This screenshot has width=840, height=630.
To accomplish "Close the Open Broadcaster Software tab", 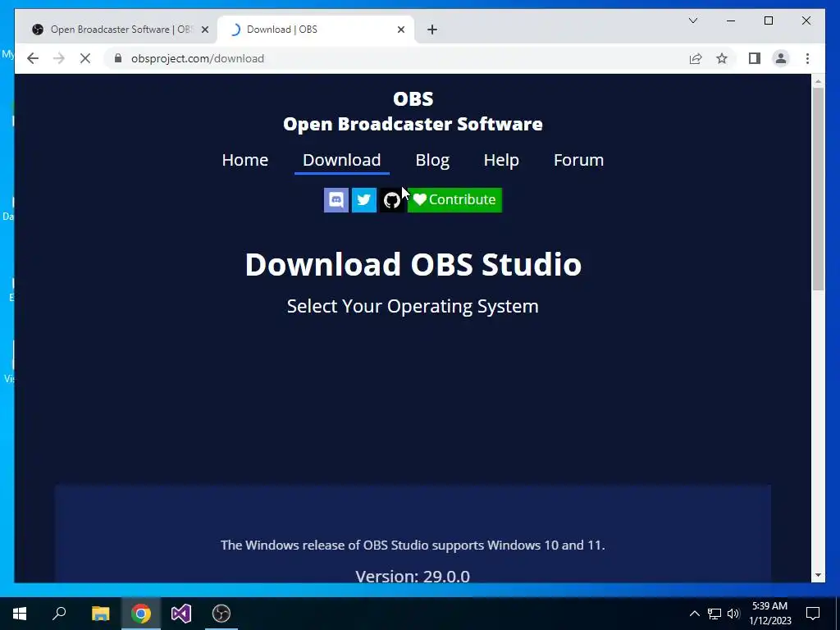I will (x=204, y=30).
